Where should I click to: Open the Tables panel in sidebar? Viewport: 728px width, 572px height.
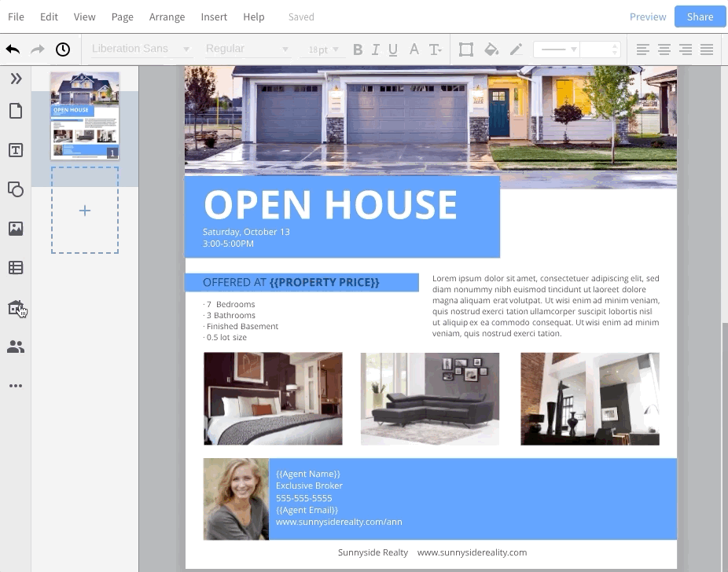[16, 268]
